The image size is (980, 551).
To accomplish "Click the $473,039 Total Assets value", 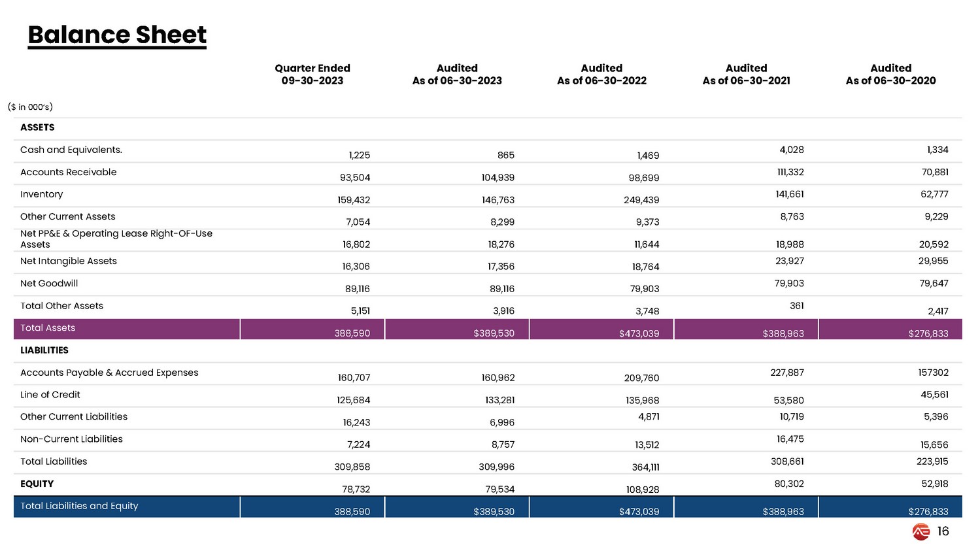I will click(x=639, y=333).
